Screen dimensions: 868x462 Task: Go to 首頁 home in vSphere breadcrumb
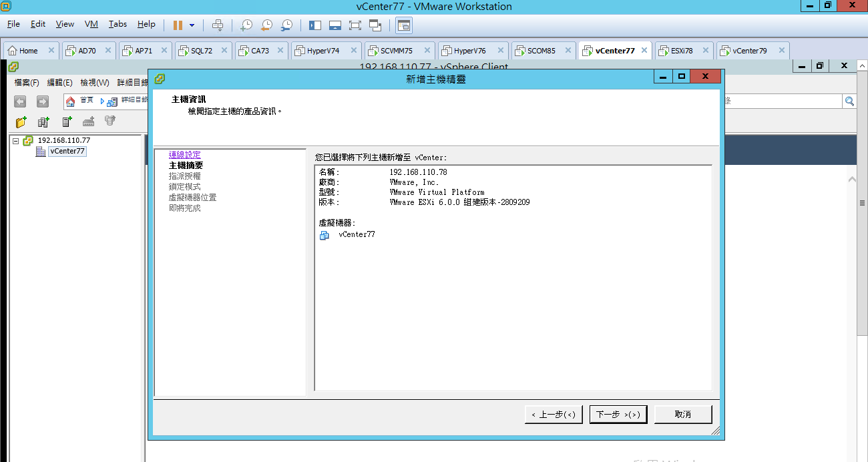[x=79, y=101]
